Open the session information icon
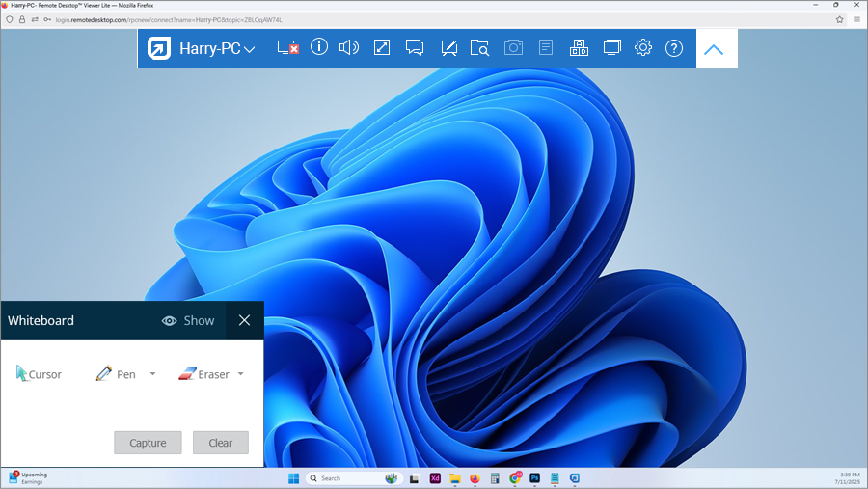Screen dimensions: 868x489 click(319, 48)
